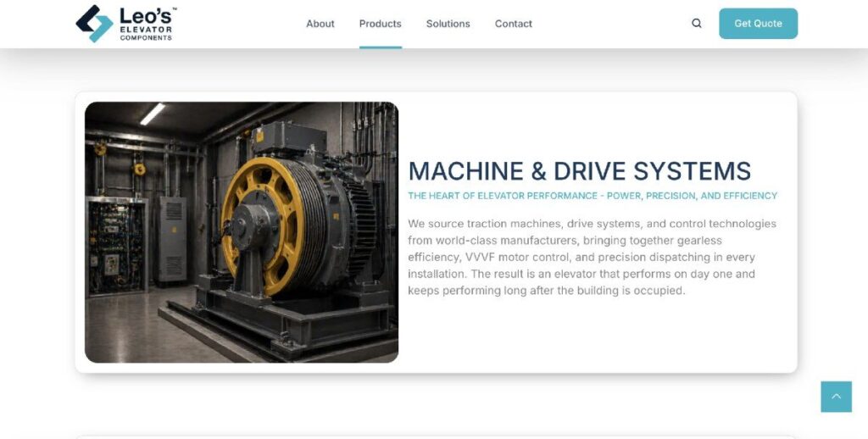Click the paragraph starting "We source traction machines"

(592, 257)
